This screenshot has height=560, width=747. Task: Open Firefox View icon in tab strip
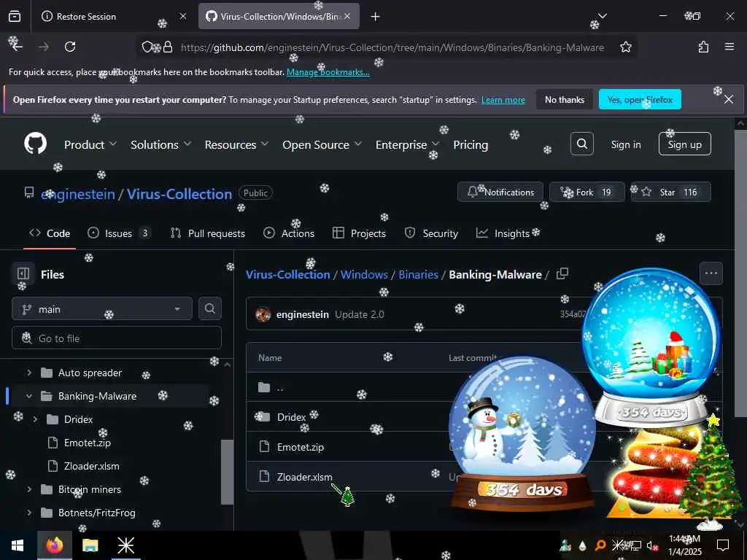15,17
